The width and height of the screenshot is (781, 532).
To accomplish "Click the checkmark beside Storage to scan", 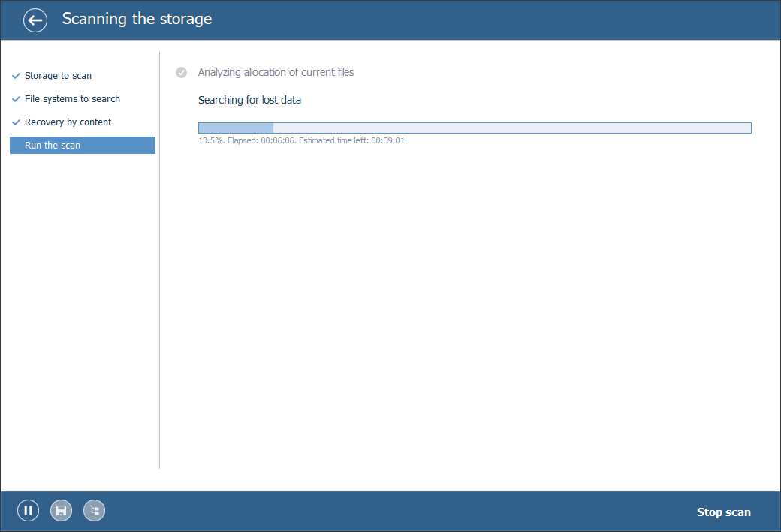I will (16, 76).
